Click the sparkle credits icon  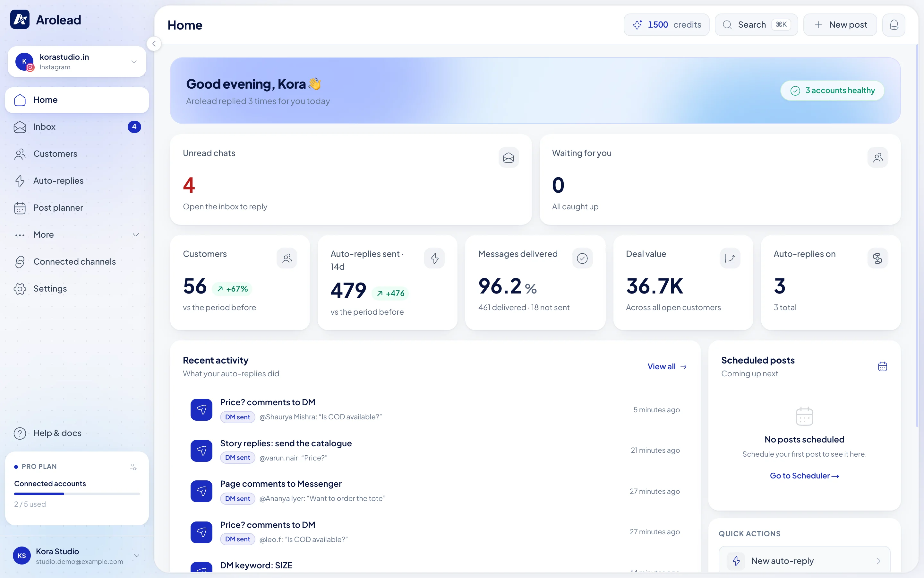pyautogui.click(x=637, y=25)
